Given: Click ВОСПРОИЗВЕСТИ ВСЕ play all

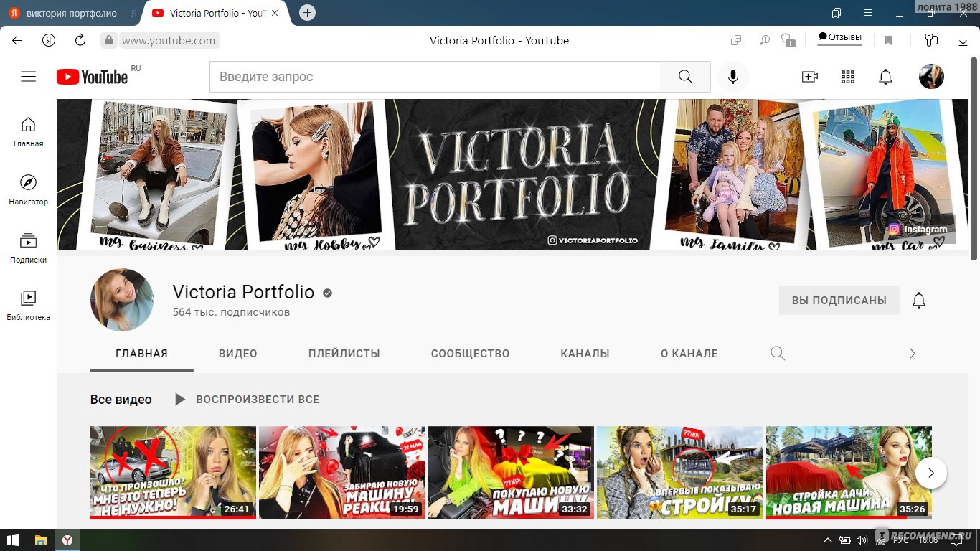Looking at the screenshot, I should [x=248, y=400].
